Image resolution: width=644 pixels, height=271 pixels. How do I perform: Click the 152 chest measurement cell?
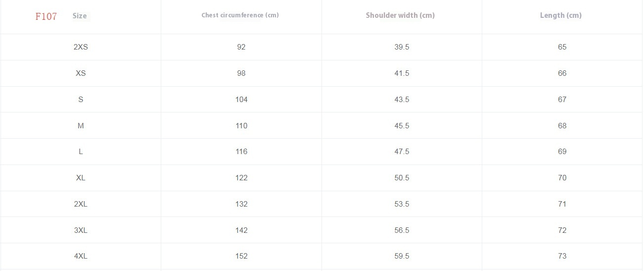click(241, 256)
